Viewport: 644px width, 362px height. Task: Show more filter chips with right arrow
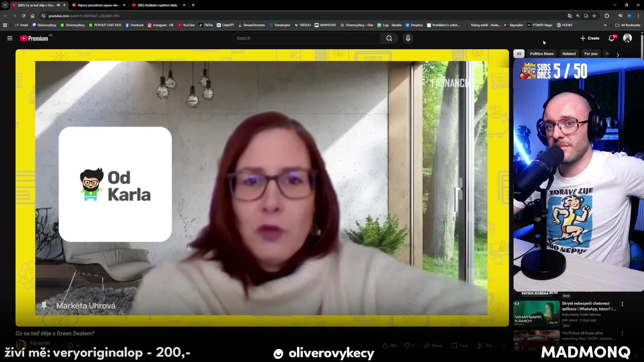coord(618,54)
